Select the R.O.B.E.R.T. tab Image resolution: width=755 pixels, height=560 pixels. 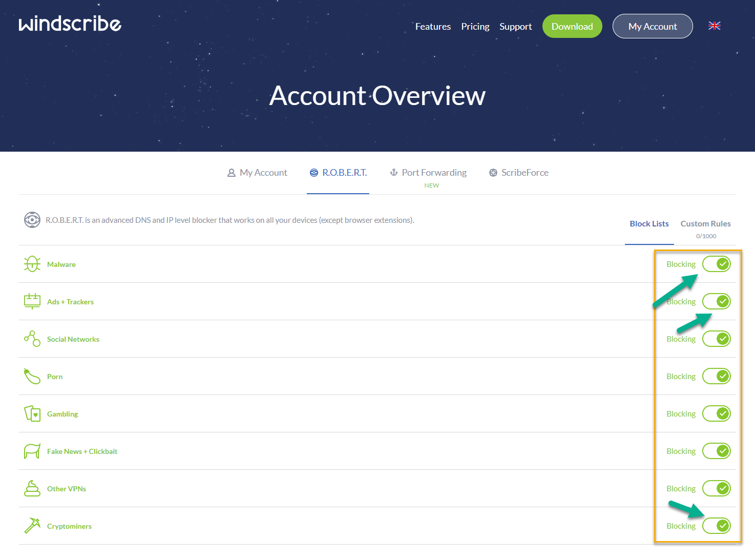click(338, 173)
